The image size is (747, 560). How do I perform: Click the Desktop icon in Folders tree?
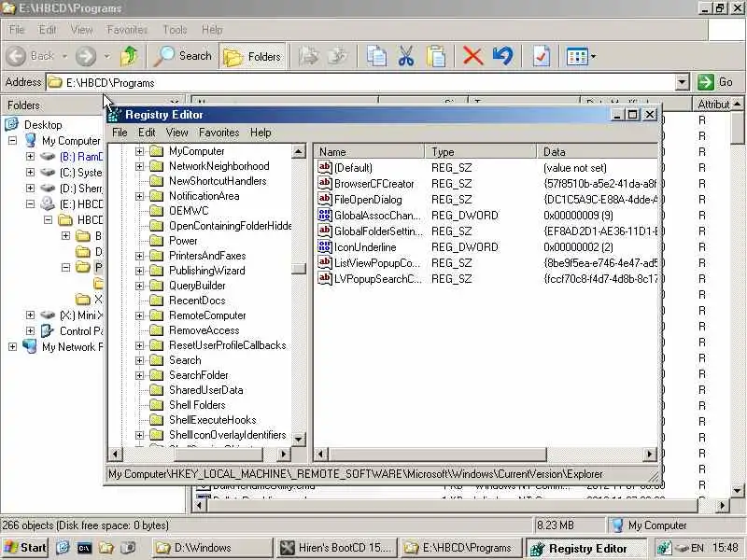tap(12, 125)
